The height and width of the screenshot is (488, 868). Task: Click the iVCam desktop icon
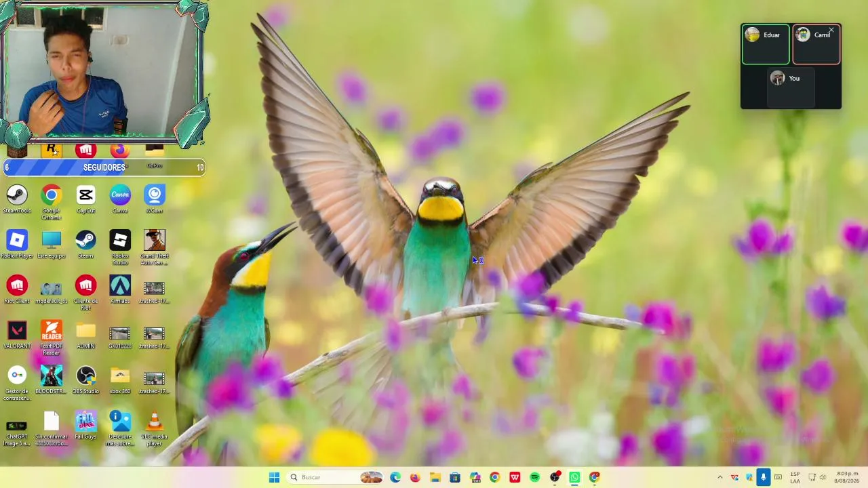155,199
